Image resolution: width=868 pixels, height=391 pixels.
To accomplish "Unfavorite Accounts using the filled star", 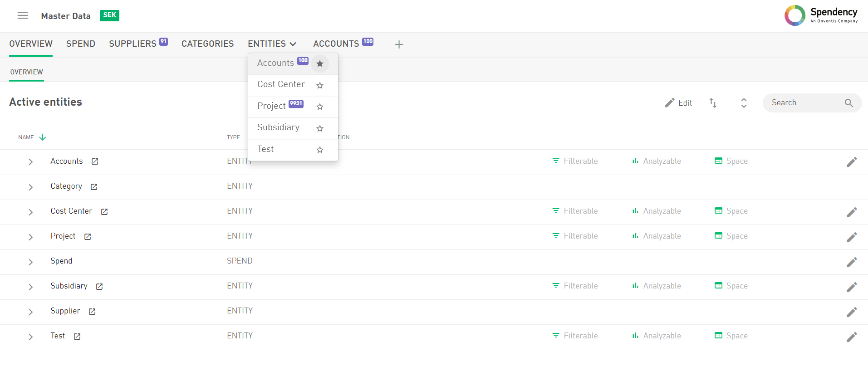I will point(320,64).
